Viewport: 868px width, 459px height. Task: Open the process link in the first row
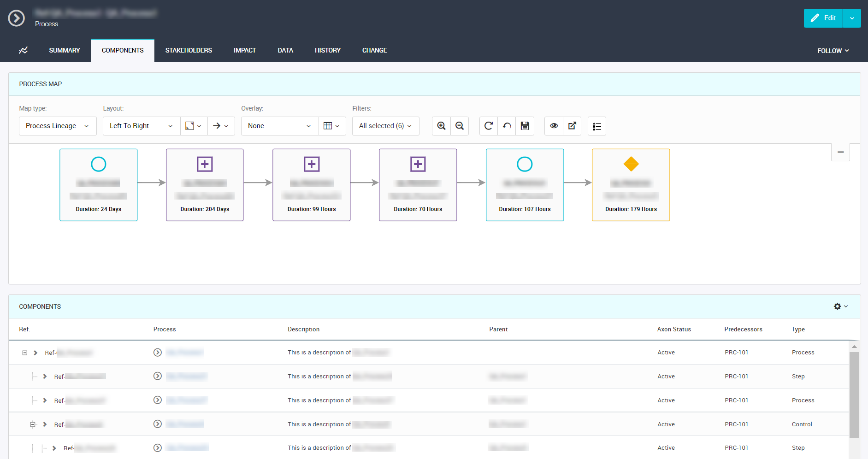(185, 353)
